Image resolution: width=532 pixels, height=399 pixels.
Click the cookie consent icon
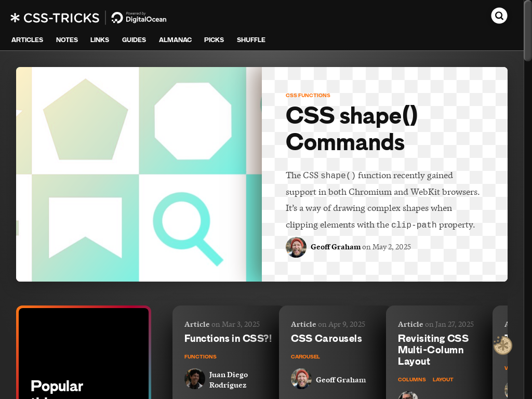click(503, 345)
